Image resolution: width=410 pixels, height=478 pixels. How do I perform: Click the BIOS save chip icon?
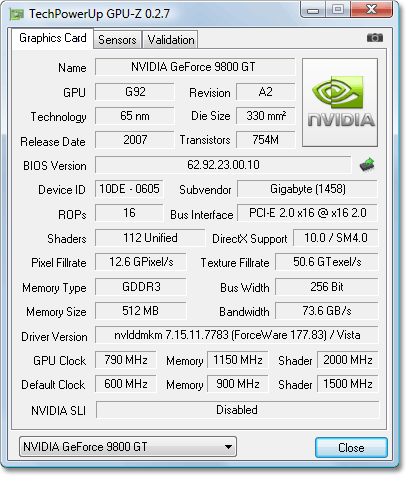point(367,164)
